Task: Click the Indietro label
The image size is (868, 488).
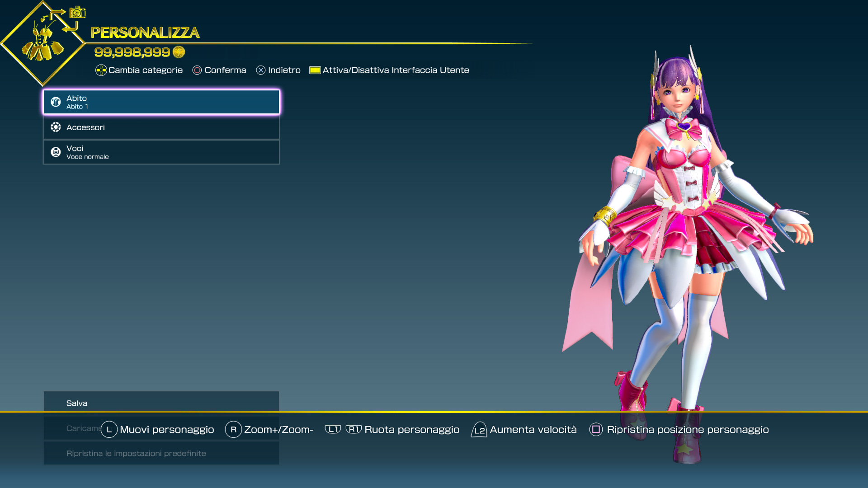Action: coord(284,70)
